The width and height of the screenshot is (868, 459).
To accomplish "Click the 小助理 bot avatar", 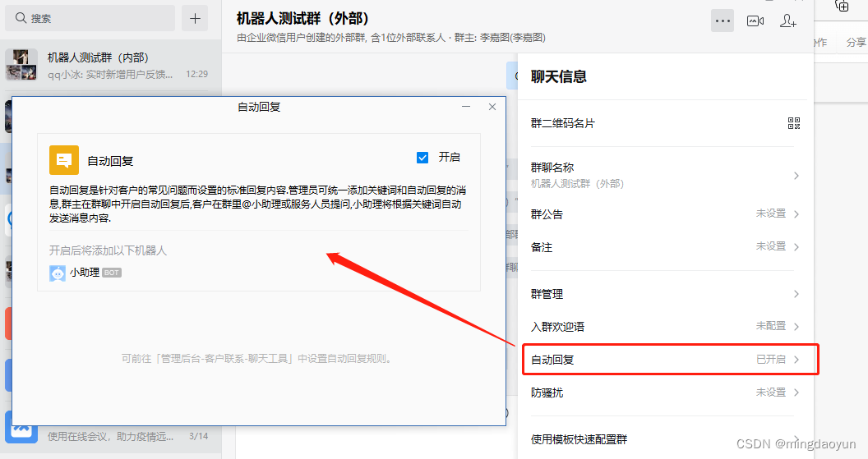I will [x=58, y=273].
